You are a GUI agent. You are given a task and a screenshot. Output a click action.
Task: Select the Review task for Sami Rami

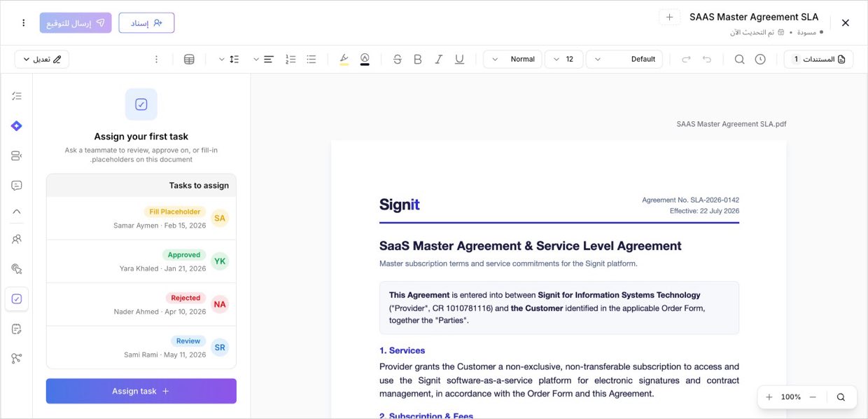point(141,347)
